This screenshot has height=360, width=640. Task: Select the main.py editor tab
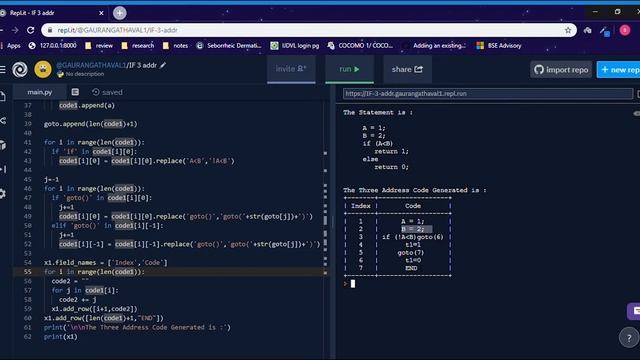tap(40, 92)
